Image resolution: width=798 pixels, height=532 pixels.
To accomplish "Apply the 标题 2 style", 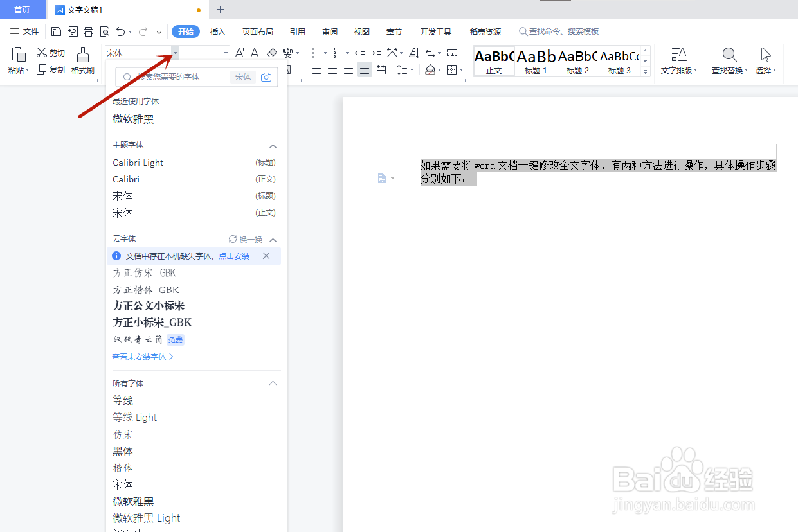I will tap(577, 62).
